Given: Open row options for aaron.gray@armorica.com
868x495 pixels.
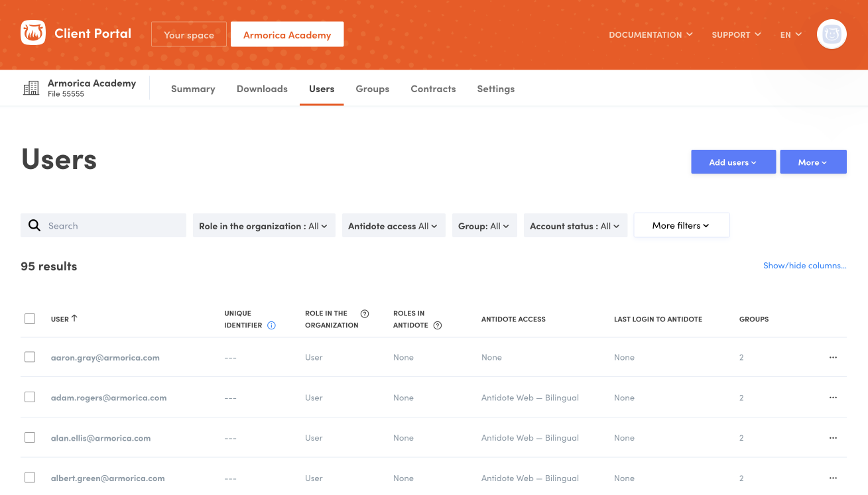Looking at the screenshot, I should pos(833,357).
